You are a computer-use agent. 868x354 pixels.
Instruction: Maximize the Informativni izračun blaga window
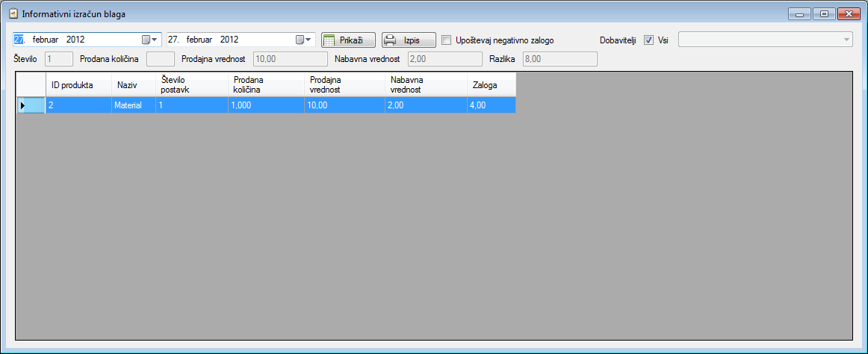pos(824,13)
